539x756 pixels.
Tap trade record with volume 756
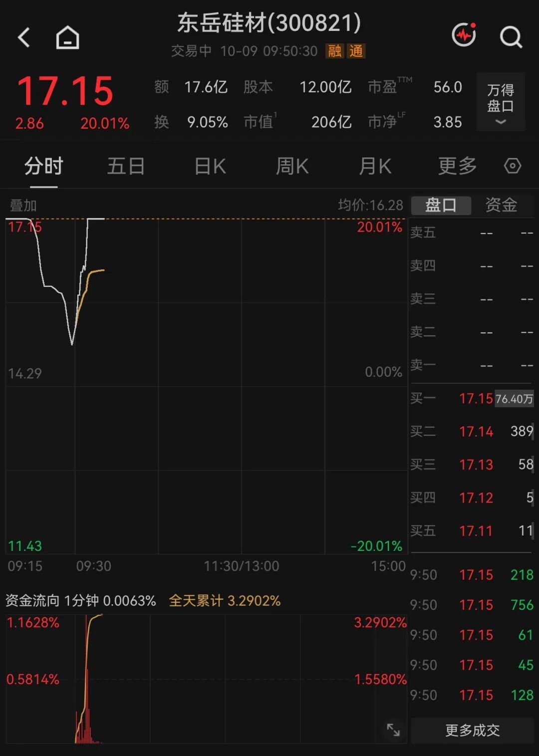[472, 605]
